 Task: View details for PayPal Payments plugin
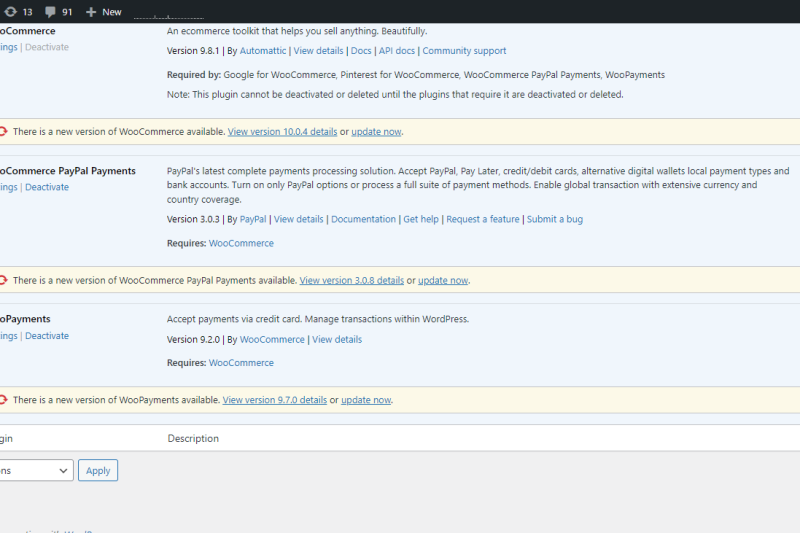click(298, 219)
